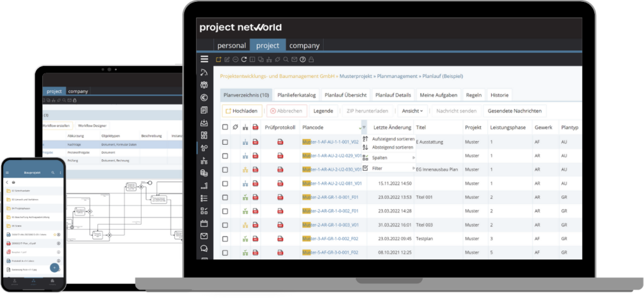Click the Plancode column menu arrow
644x301 pixels.
click(364, 127)
